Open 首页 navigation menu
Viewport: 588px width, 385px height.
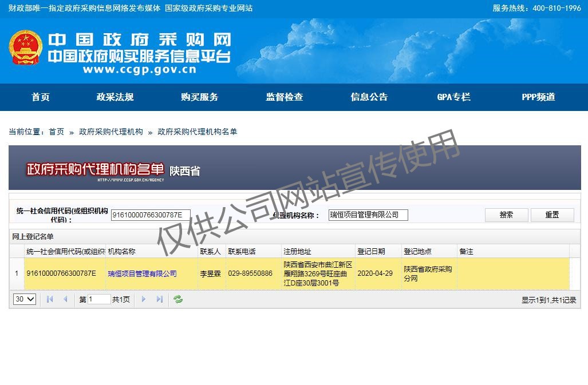point(41,97)
